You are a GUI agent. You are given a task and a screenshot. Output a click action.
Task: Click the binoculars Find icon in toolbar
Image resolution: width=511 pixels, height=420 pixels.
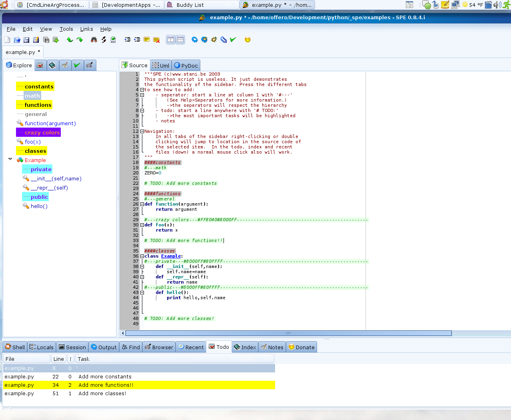(x=94, y=40)
